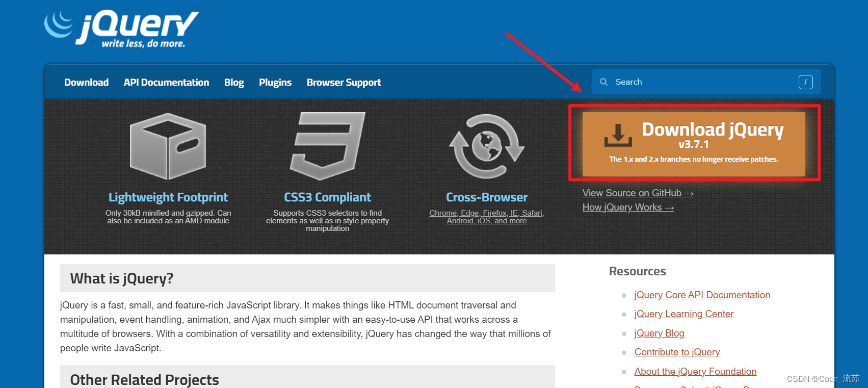Open API Documentation in navigation bar

click(x=166, y=83)
